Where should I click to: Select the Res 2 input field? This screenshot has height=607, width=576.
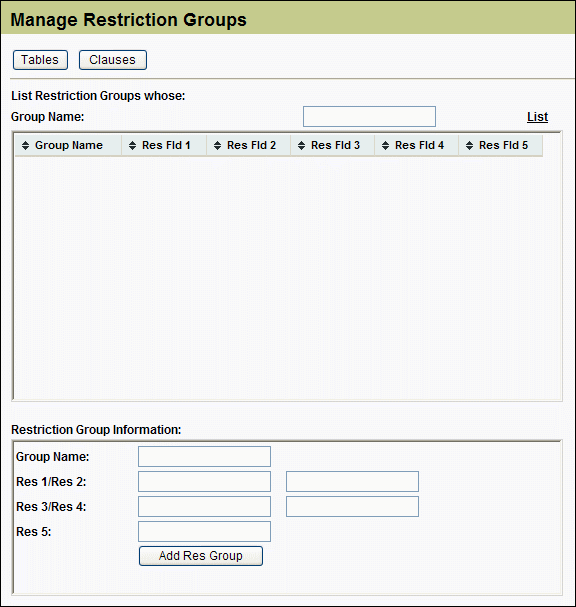(x=352, y=482)
